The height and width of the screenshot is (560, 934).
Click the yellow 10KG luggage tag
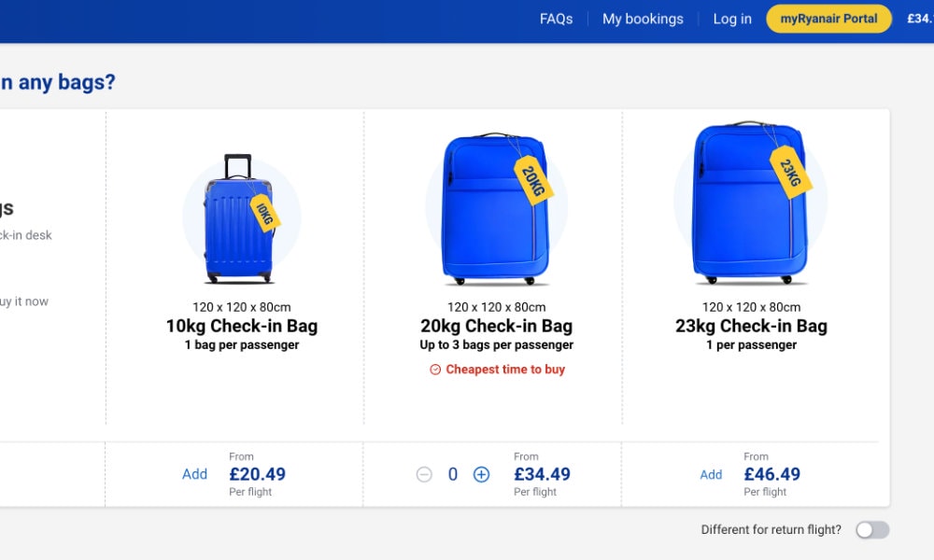click(264, 213)
